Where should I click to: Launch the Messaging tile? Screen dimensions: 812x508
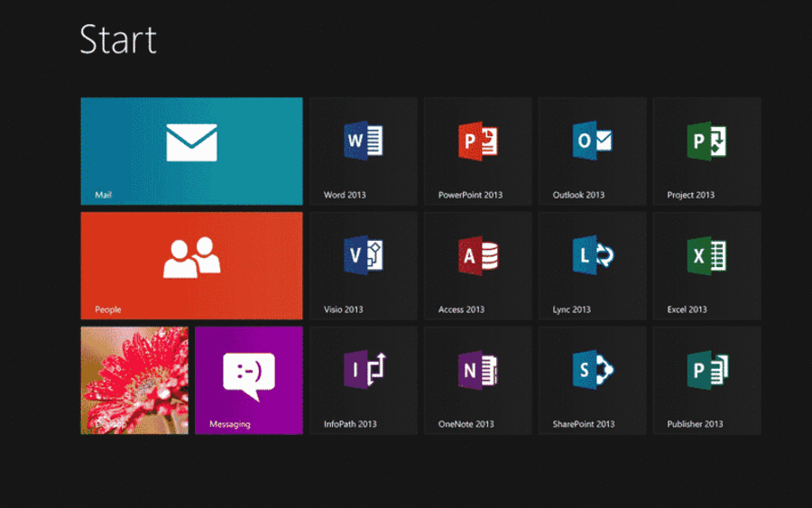(x=249, y=380)
